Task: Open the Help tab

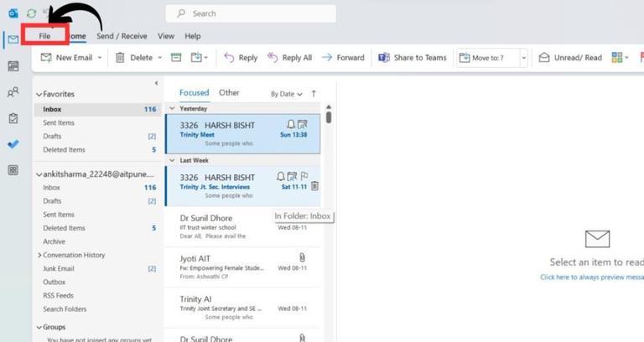Action: 193,36
